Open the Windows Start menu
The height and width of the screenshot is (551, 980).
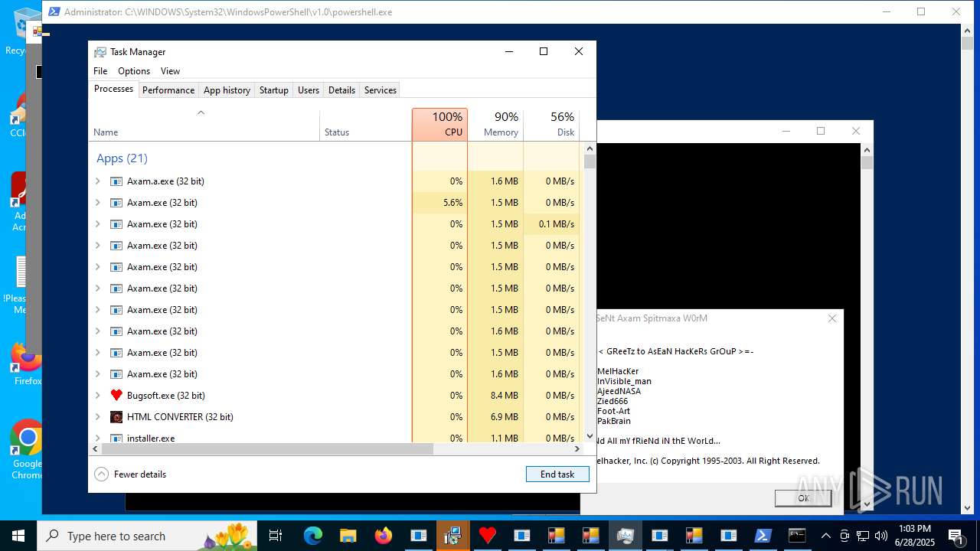click(x=18, y=536)
